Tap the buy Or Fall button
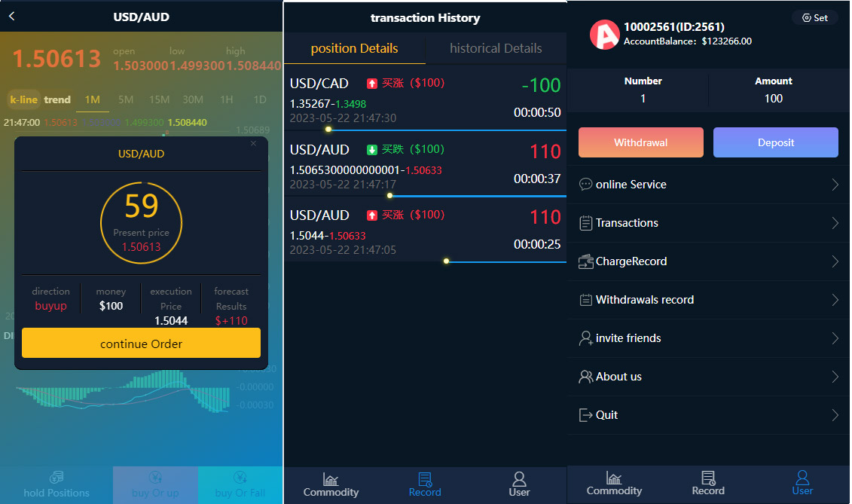 [240, 485]
